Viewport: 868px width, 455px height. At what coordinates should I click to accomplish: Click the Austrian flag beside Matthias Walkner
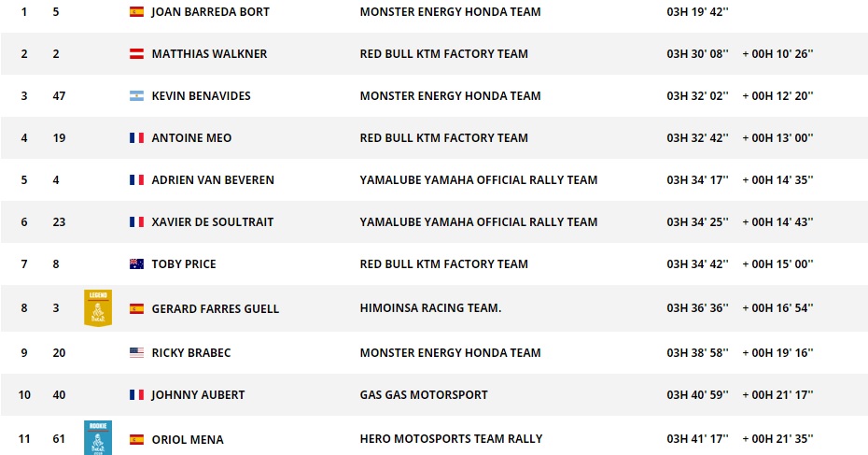(136, 54)
